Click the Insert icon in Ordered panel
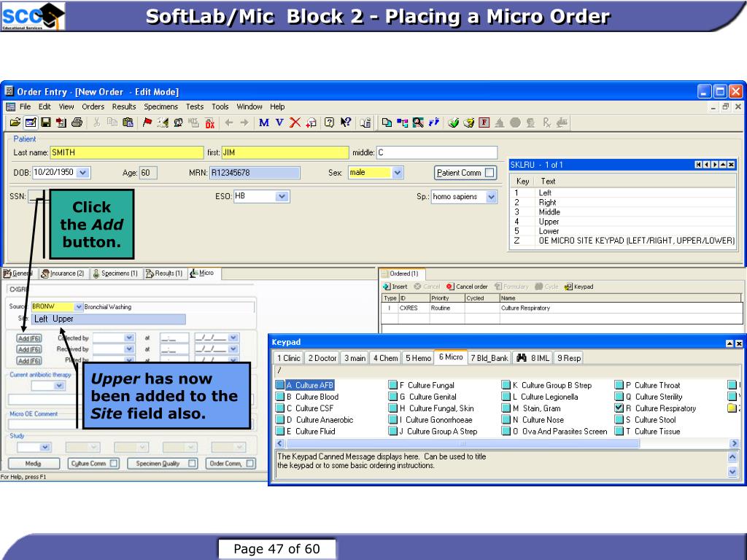The image size is (747, 560). (395, 287)
